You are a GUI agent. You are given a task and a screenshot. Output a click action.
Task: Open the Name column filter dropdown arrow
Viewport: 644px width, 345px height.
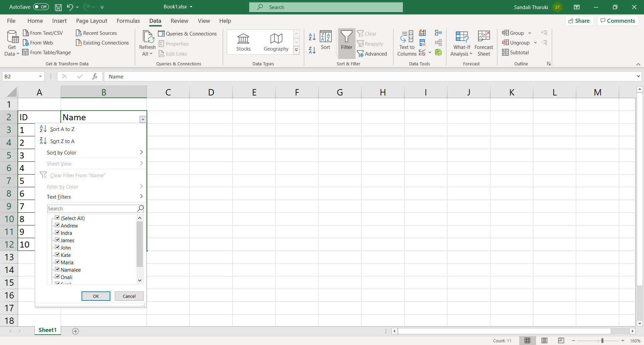tap(143, 119)
